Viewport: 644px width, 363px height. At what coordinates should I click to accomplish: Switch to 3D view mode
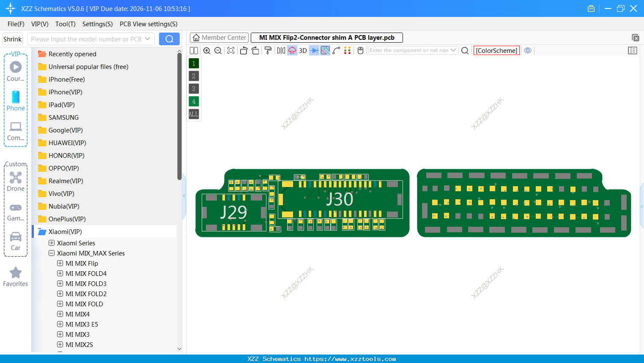tap(303, 50)
